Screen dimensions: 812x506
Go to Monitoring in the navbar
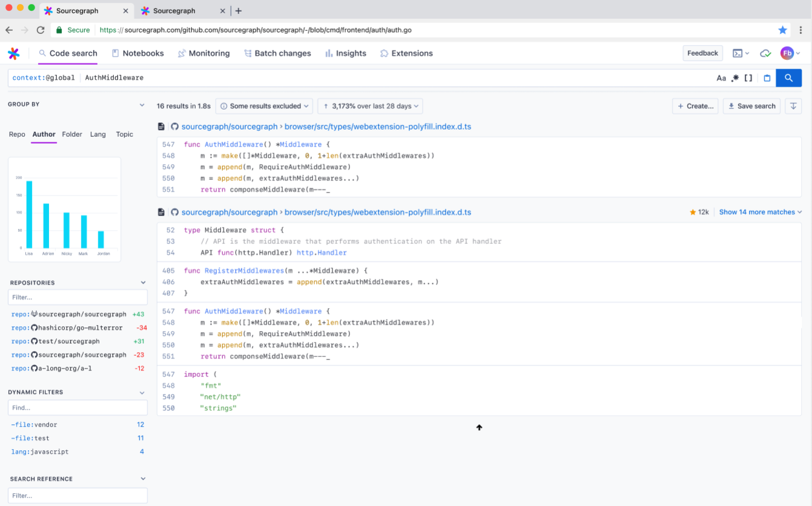pos(203,53)
